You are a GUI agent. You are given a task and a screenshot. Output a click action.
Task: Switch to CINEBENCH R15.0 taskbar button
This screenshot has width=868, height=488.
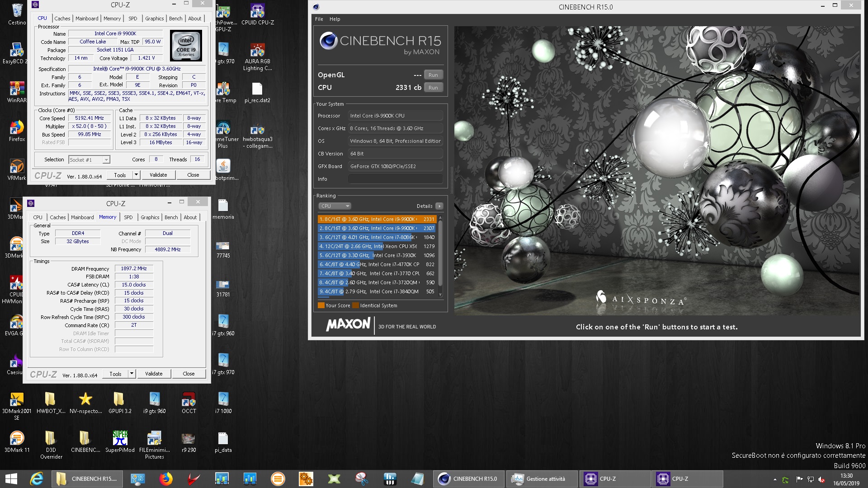click(x=469, y=479)
